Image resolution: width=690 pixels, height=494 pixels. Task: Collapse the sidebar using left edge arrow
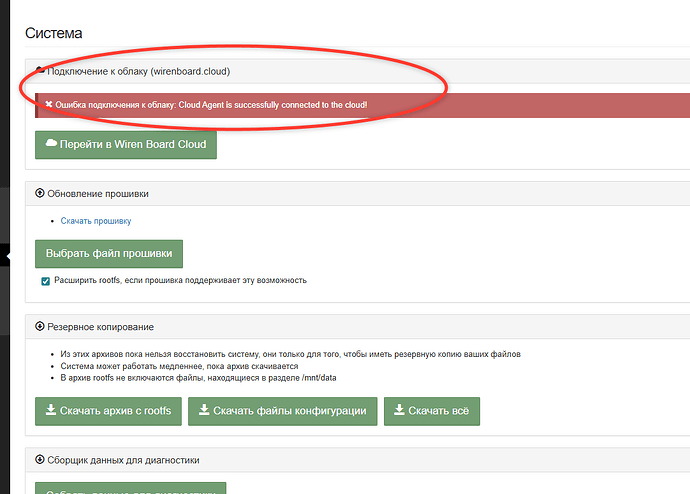(8, 255)
